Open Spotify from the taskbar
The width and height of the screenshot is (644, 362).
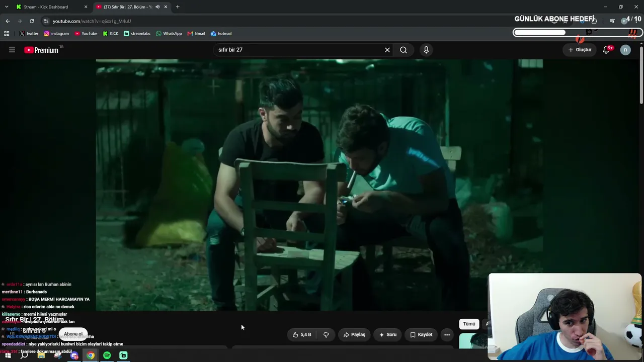[107, 355]
